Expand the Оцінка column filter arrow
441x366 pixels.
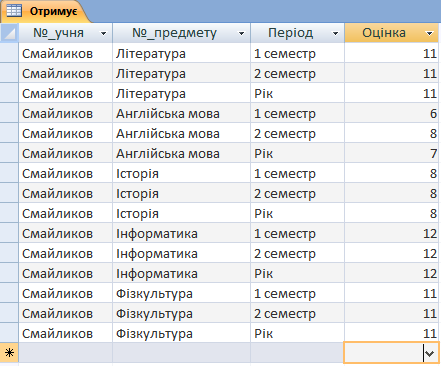(429, 33)
